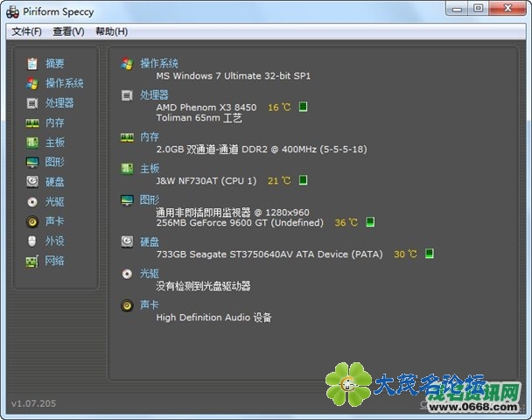The image size is (532, 420).
Task: Click the 2.0GB DDR2 @ 400MHz memory text
Action: [x=262, y=149]
